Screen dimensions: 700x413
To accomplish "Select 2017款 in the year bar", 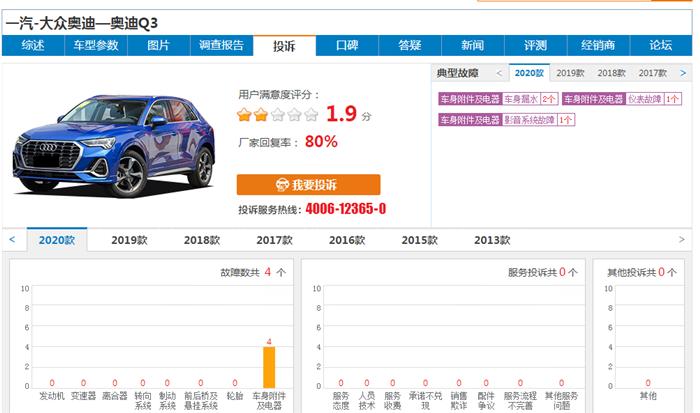I will tap(274, 240).
